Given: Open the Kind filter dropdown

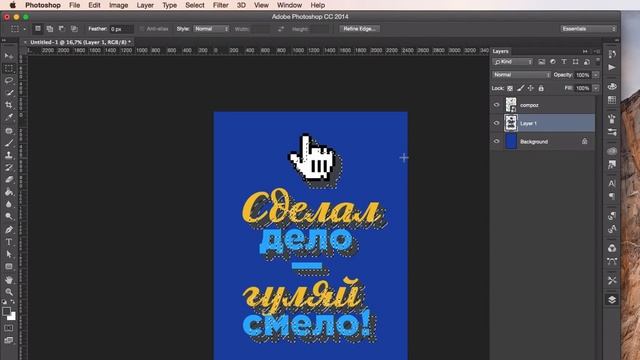Looking at the screenshot, I should click(513, 62).
